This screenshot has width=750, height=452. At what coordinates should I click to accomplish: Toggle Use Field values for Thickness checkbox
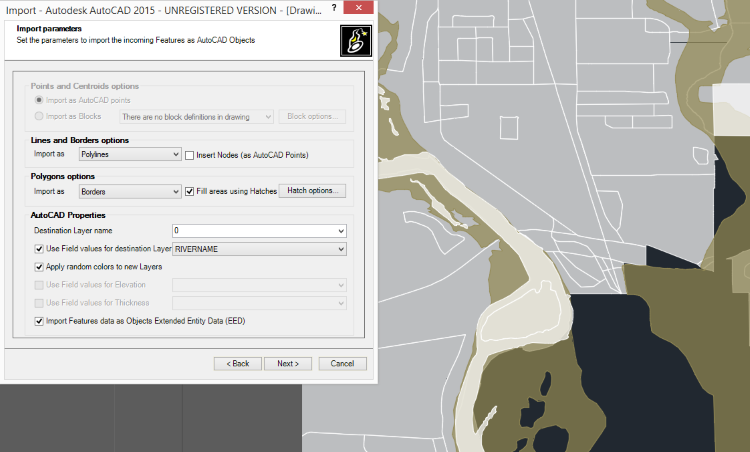point(39,303)
